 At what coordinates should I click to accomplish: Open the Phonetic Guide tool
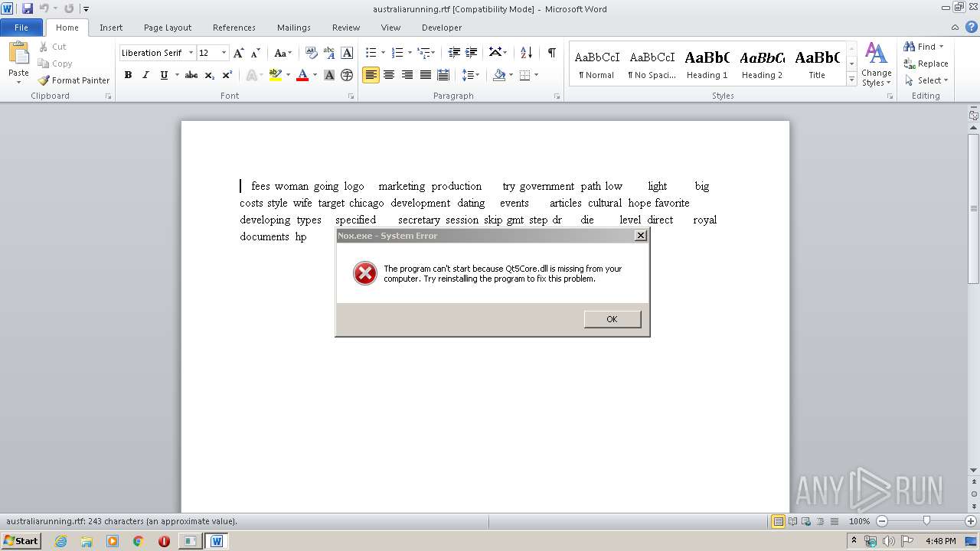click(329, 53)
